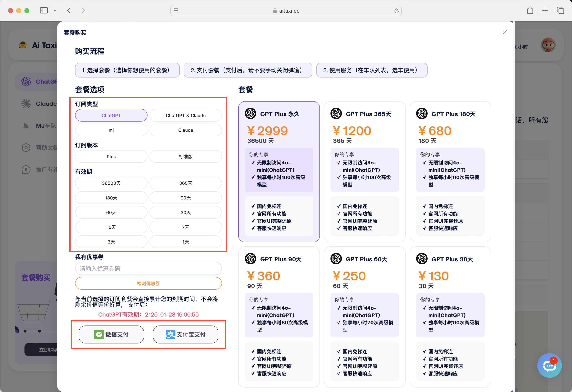Click the Safari share icon
The image size is (572, 392).
point(530,10)
